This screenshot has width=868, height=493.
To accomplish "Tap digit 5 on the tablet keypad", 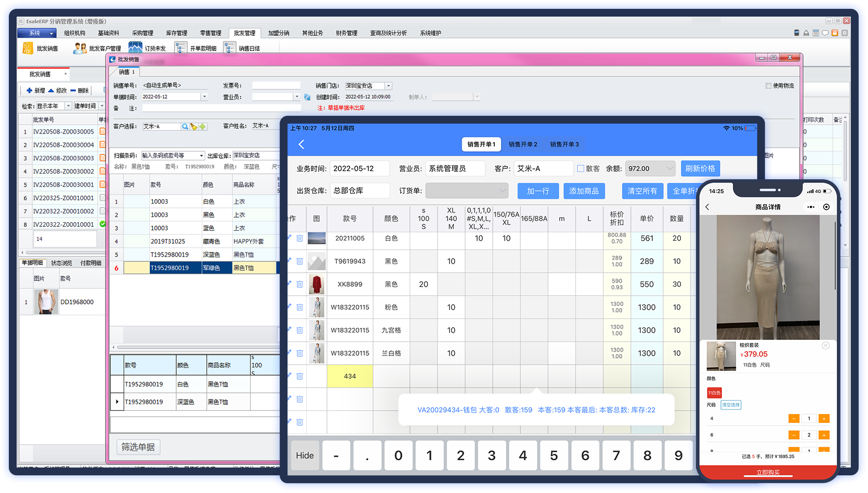I will click(x=554, y=456).
